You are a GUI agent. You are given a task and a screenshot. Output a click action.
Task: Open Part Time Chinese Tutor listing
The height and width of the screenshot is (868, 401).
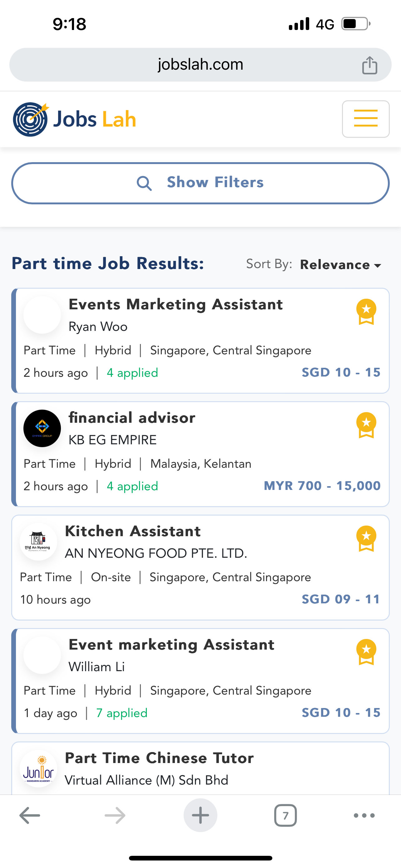click(x=159, y=758)
